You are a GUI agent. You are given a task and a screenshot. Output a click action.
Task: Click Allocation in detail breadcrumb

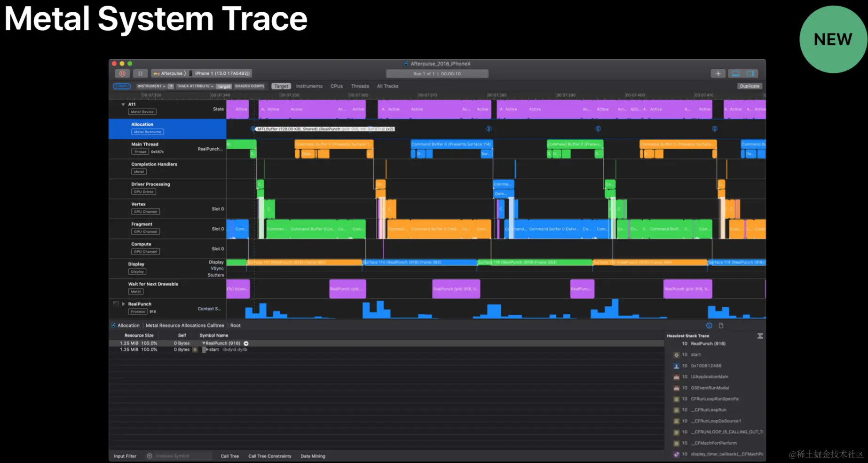128,326
